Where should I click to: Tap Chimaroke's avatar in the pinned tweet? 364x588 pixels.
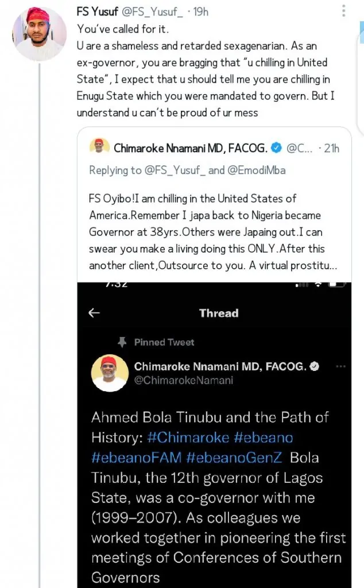(x=110, y=373)
